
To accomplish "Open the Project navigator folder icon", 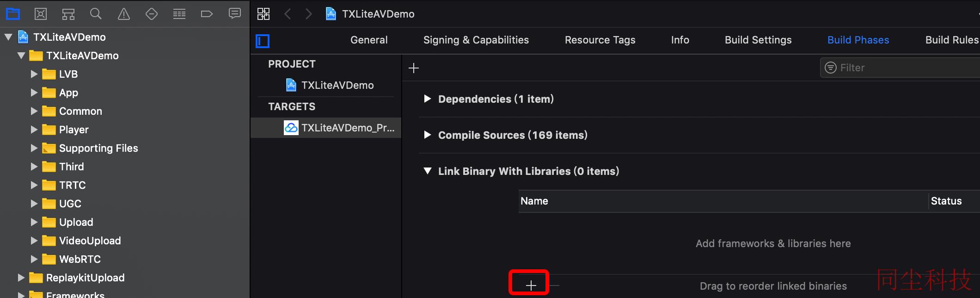I will pyautogui.click(x=13, y=14).
